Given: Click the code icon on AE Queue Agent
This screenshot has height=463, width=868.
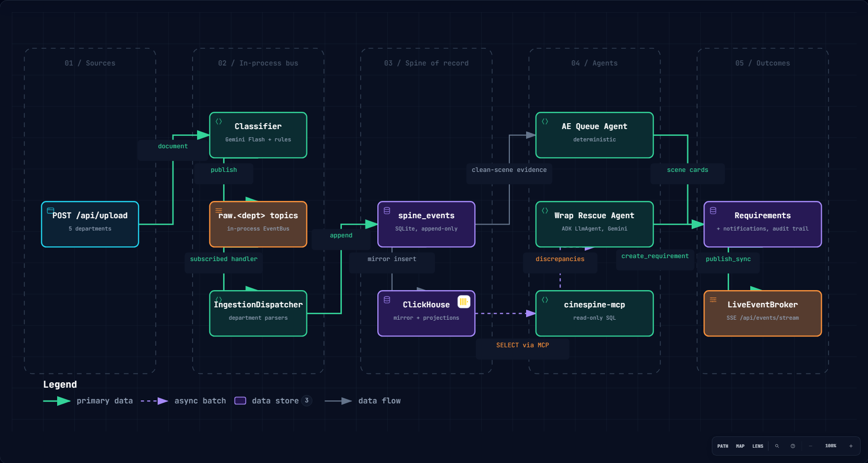Looking at the screenshot, I should coord(545,121).
